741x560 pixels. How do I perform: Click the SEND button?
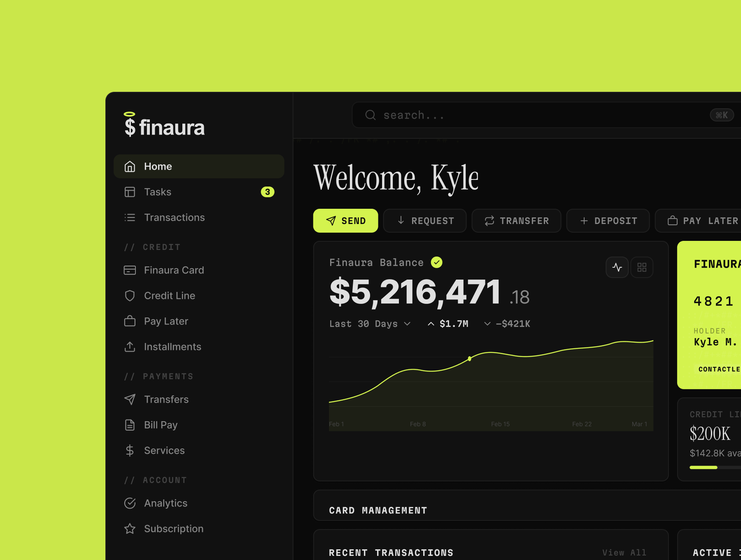pyautogui.click(x=345, y=221)
